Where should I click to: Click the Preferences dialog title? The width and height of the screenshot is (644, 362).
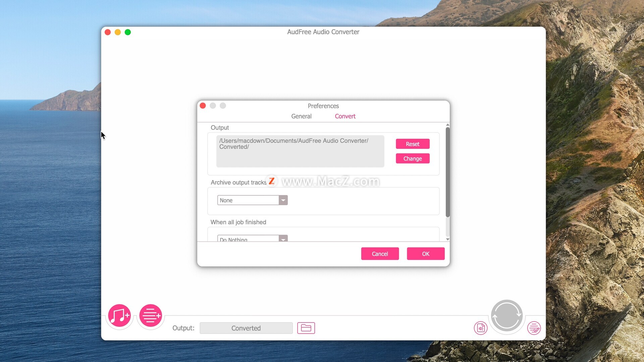pyautogui.click(x=323, y=106)
